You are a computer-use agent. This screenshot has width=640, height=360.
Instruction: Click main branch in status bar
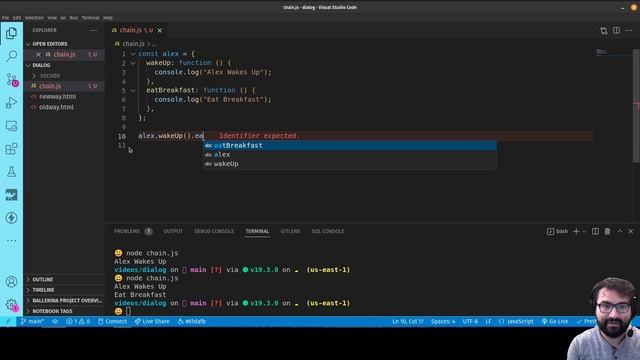[x=32, y=322]
